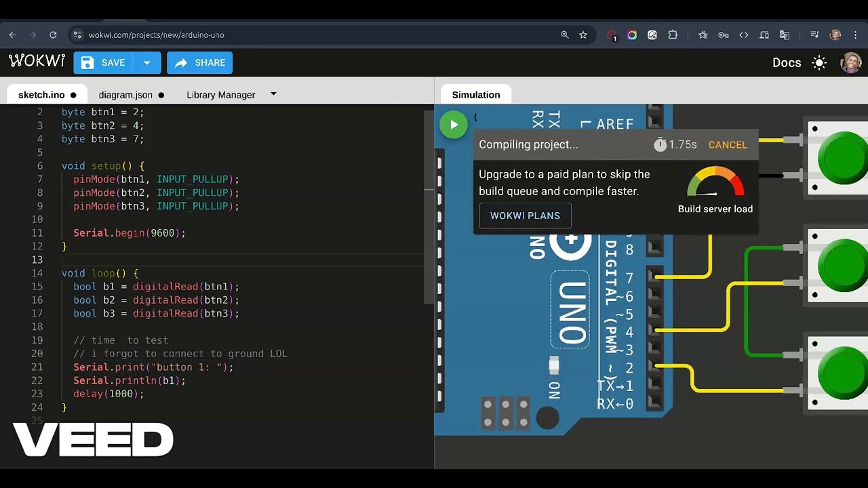868x488 pixels.
Task: Expand the SAVE dropdown arrow
Action: [x=147, y=62]
